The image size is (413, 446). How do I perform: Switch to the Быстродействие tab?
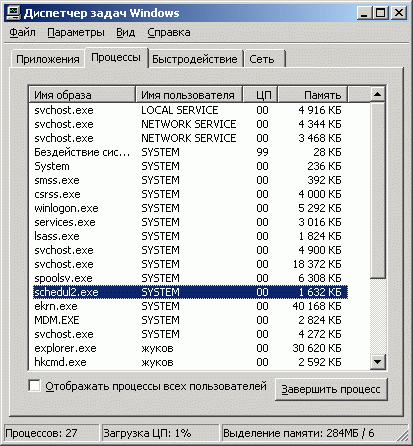coord(195,59)
